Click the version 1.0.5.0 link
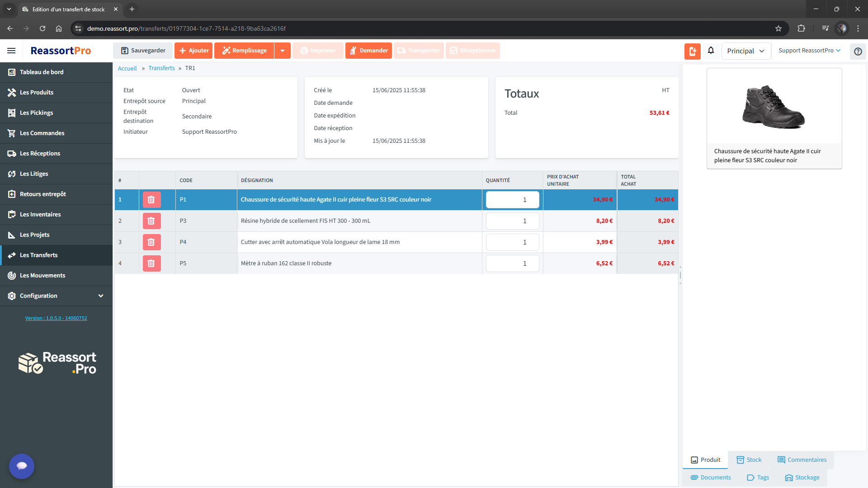 point(56,318)
